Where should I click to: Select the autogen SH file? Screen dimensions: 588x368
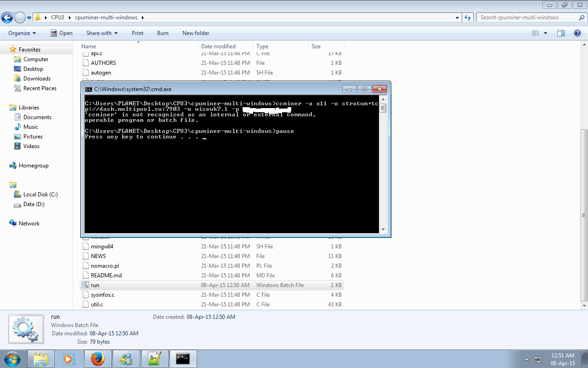click(x=101, y=73)
